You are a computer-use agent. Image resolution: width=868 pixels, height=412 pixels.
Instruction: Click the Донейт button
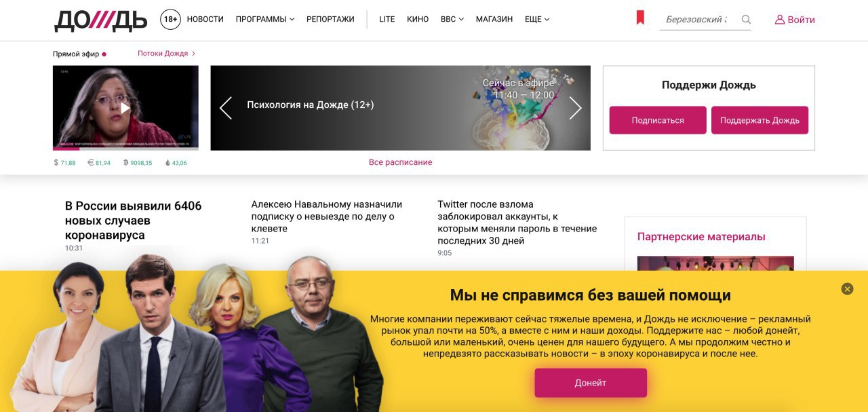[591, 383]
